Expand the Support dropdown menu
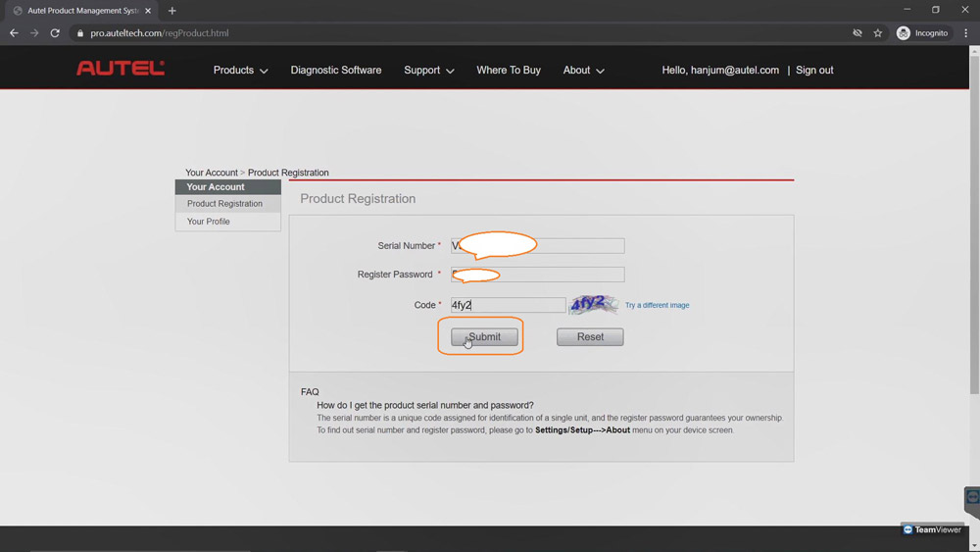Image resolution: width=980 pixels, height=552 pixels. pos(429,70)
